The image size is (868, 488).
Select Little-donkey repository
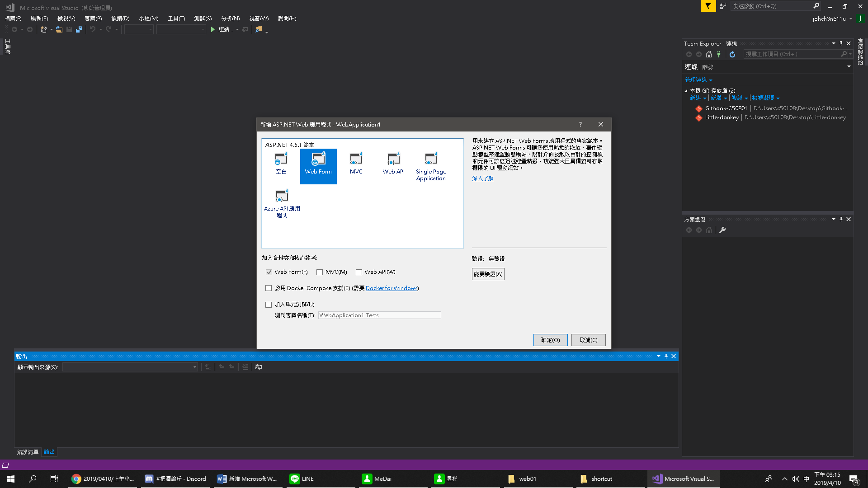722,117
